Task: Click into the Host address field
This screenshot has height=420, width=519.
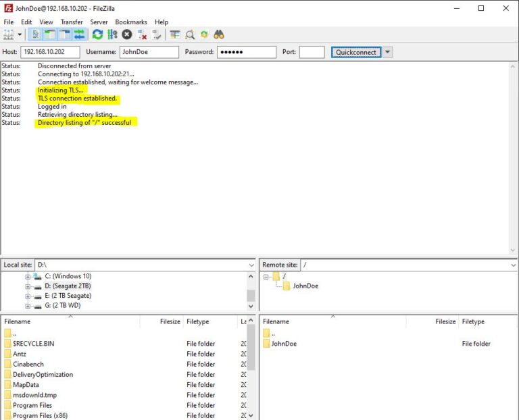Action: [x=50, y=52]
